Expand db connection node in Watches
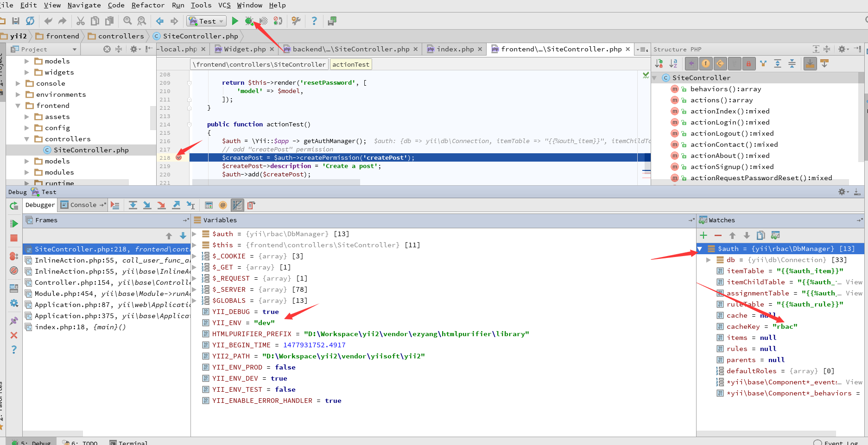 click(x=708, y=260)
